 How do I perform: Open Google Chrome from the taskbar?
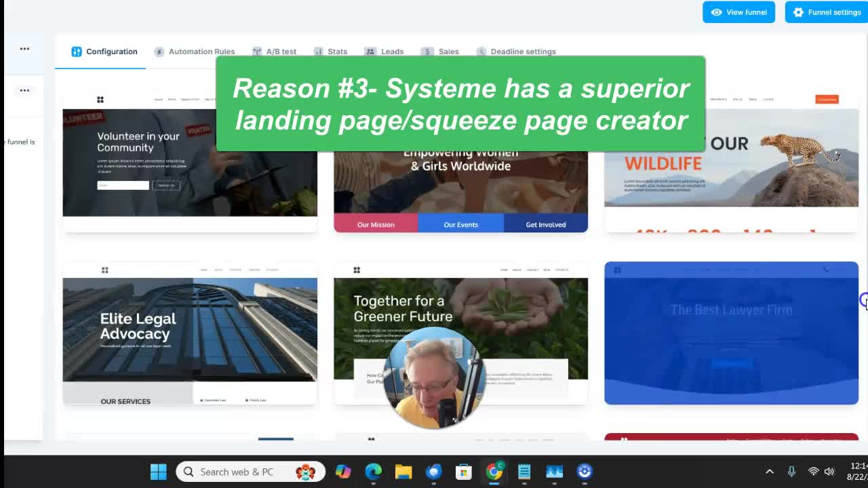click(x=494, y=472)
